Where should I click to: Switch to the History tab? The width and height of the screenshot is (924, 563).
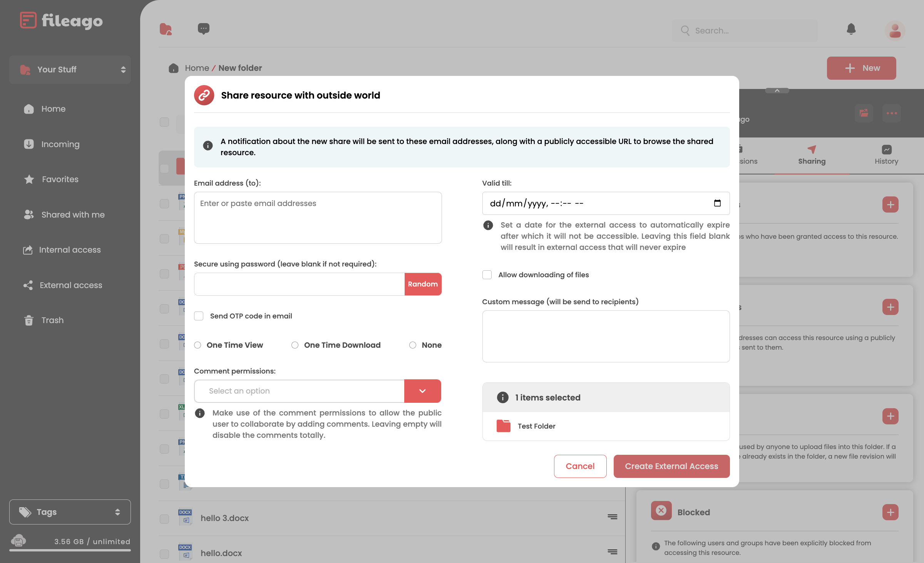coord(886,155)
